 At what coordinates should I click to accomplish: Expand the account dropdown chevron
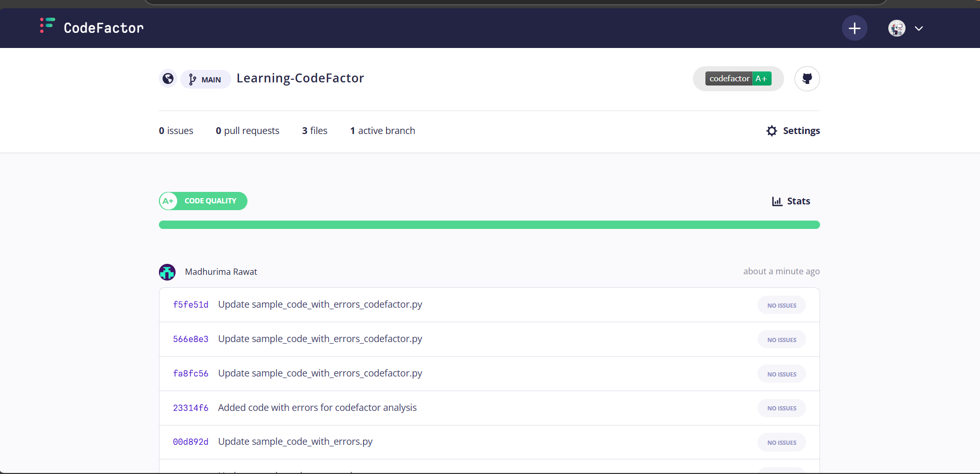[919, 29]
